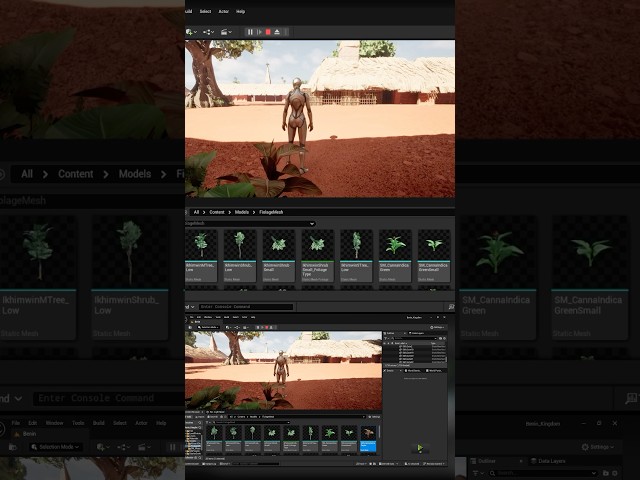Select enlarged IkhimwinMTree_Low asset thumbnail

pyautogui.click(x=201, y=256)
